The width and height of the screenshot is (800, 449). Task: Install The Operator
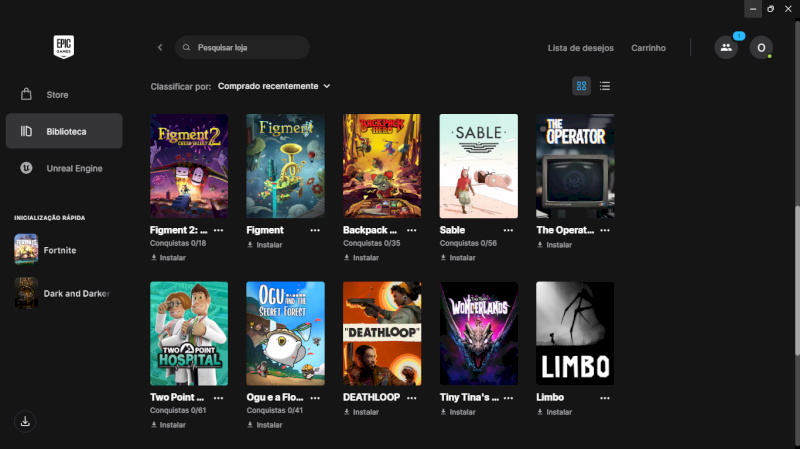pos(555,245)
